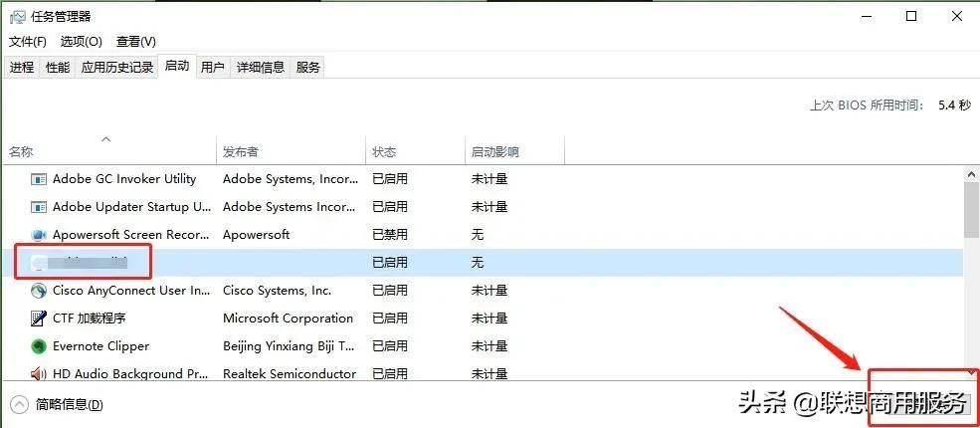Click 已启用 status in Adobe GC Invoker row
The image size is (980, 428).
point(390,179)
